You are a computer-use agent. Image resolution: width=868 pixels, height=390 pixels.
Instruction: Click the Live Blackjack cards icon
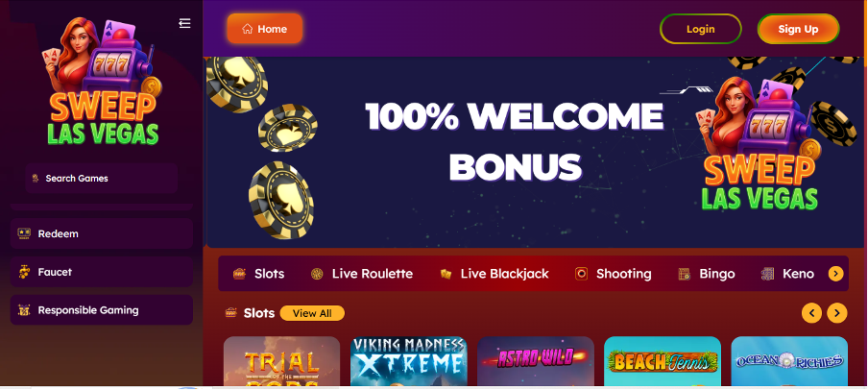tap(446, 274)
